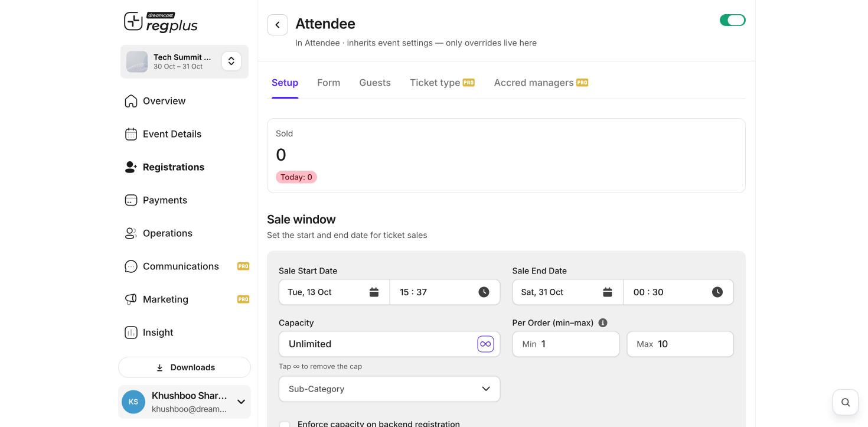Open the Guests tab
The width and height of the screenshot is (868, 427).
[x=375, y=83]
